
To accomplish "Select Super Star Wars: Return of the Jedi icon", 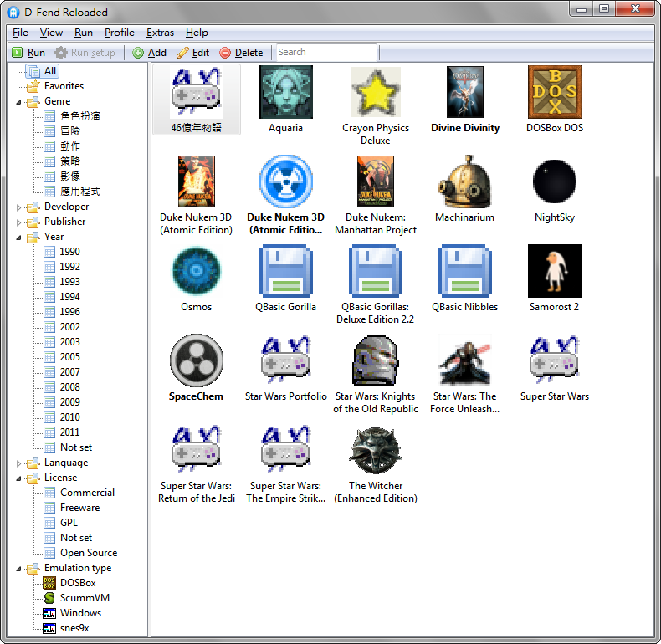I will click(197, 450).
